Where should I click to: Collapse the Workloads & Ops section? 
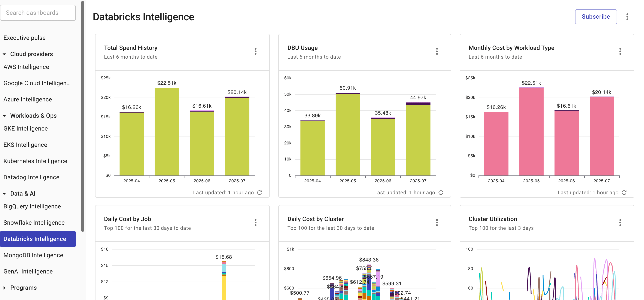pos(4,116)
